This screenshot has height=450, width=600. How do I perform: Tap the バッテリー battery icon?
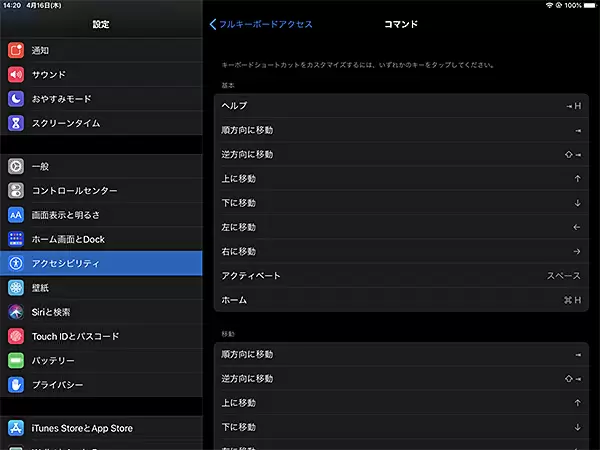coord(16,360)
